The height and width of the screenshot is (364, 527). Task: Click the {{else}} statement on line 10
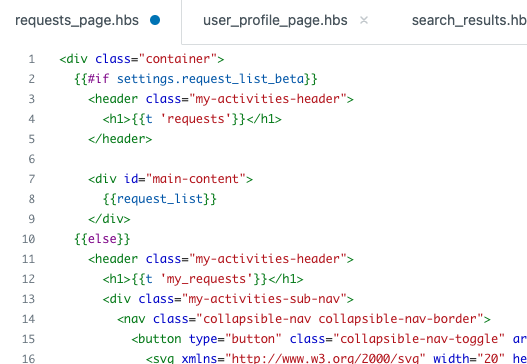[102, 239]
